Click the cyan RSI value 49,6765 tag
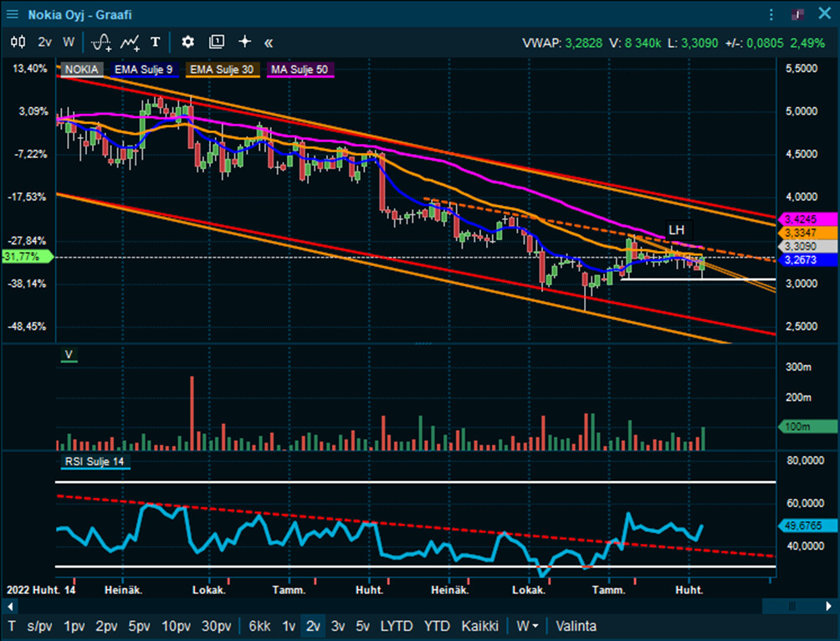Screen dimensions: 840x641 click(807, 526)
